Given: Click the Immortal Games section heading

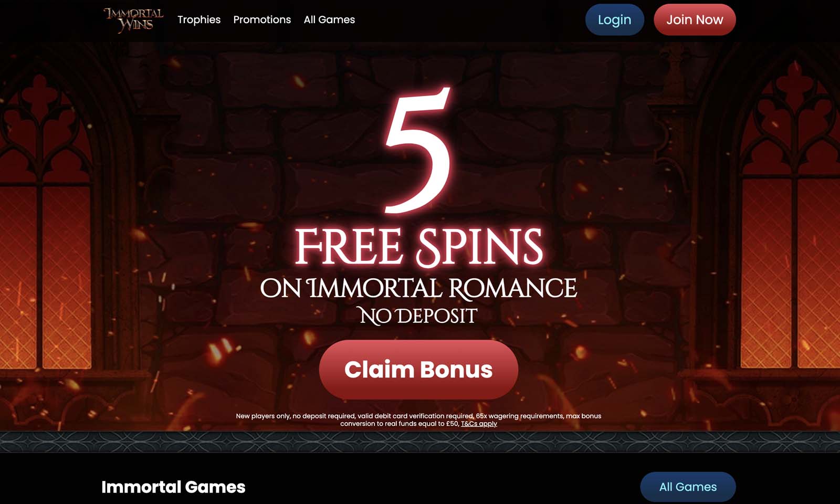Looking at the screenshot, I should [173, 487].
